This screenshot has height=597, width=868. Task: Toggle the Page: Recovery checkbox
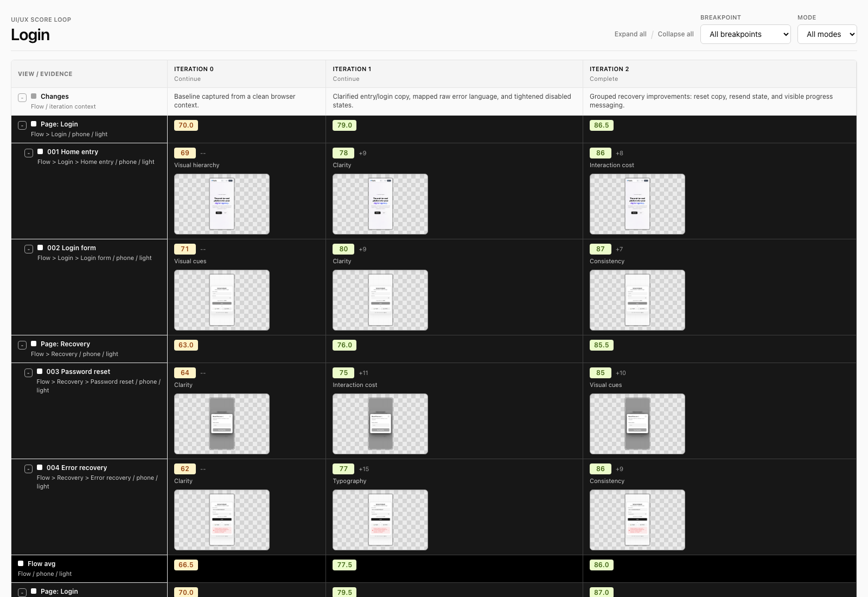click(34, 344)
